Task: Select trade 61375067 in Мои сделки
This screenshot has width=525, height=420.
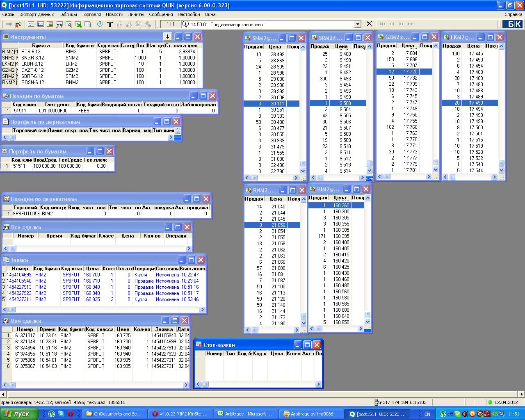Action: coord(96,366)
